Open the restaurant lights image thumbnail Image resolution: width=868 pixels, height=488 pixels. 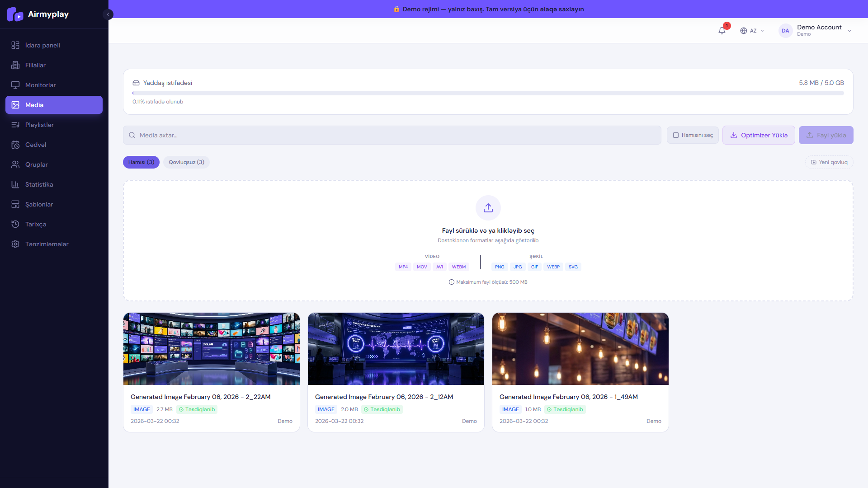coord(580,349)
